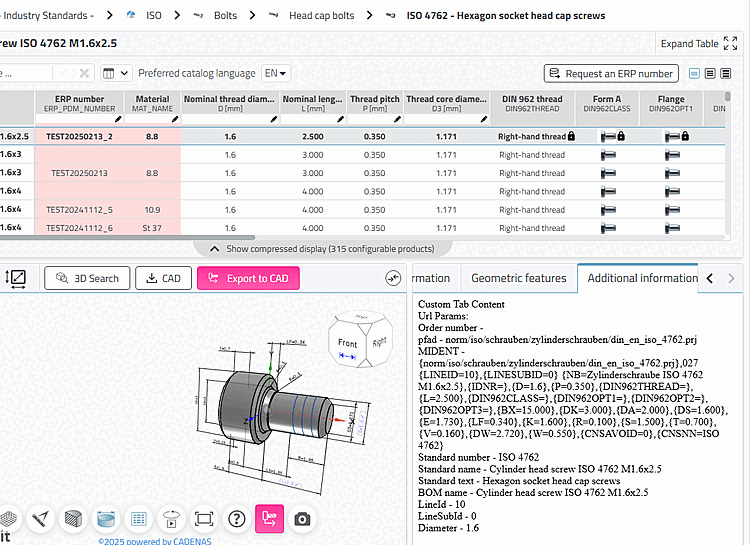Open the help question mark icon
Screen dimensions: 750x545
237,519
